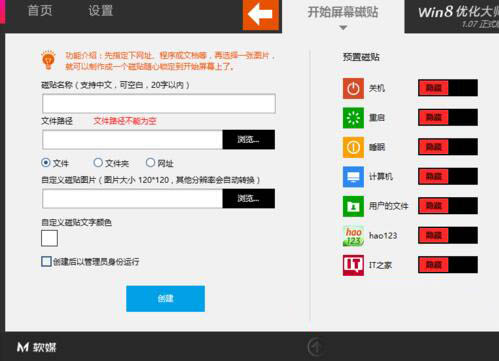Click the orange sleep tile icon
The height and width of the screenshot is (361, 499).
click(353, 147)
